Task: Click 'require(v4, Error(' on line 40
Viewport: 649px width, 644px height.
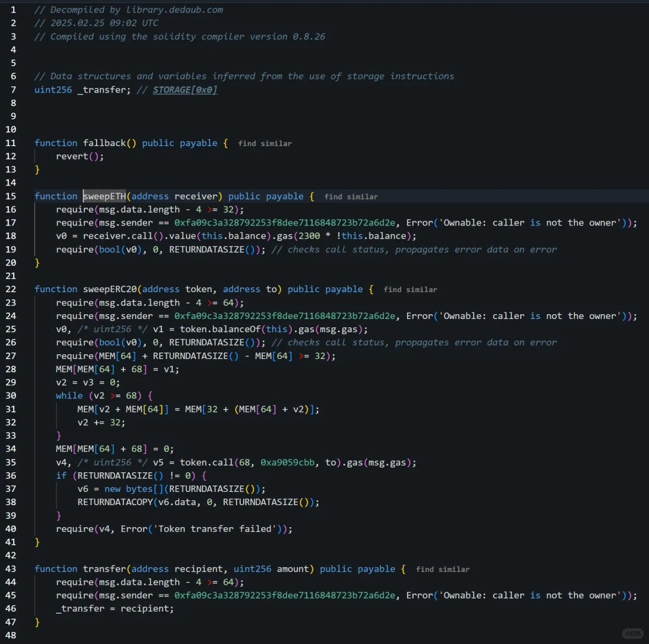Action: [104, 529]
